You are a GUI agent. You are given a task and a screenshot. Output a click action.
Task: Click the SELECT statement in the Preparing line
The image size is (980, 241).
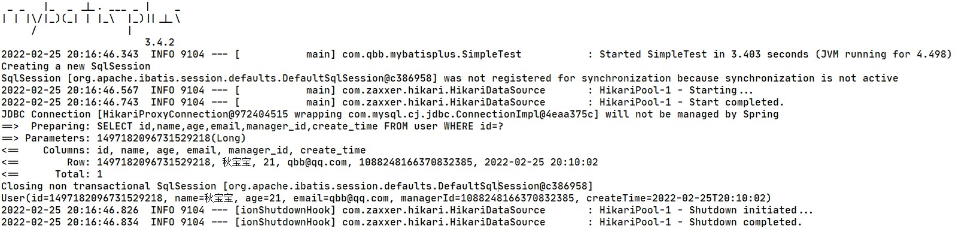(x=300, y=126)
